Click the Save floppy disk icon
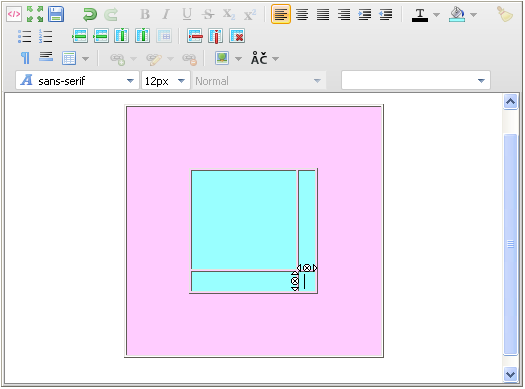Viewport: 525px width, 389px height. click(x=56, y=14)
